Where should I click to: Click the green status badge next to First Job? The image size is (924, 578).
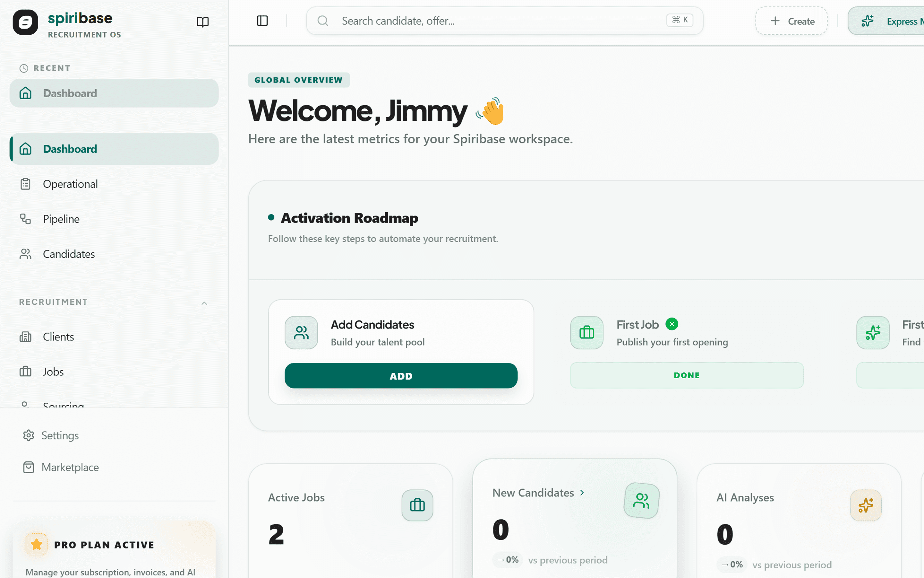click(x=672, y=324)
